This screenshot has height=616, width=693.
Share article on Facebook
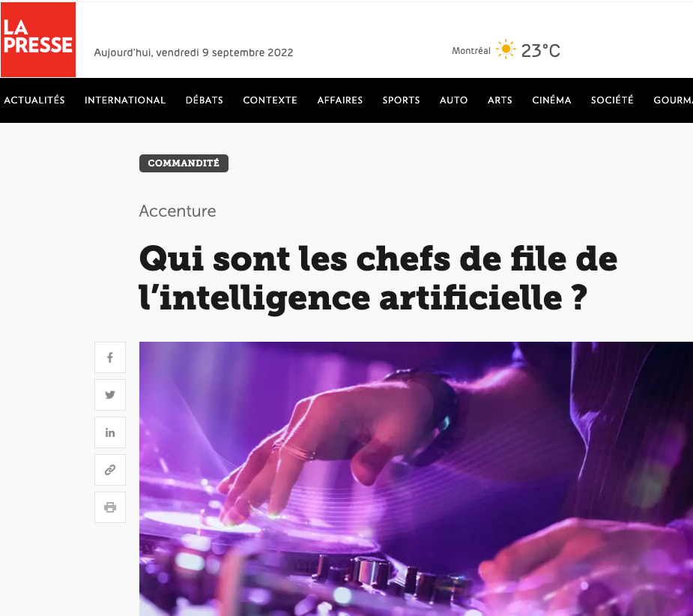(110, 357)
